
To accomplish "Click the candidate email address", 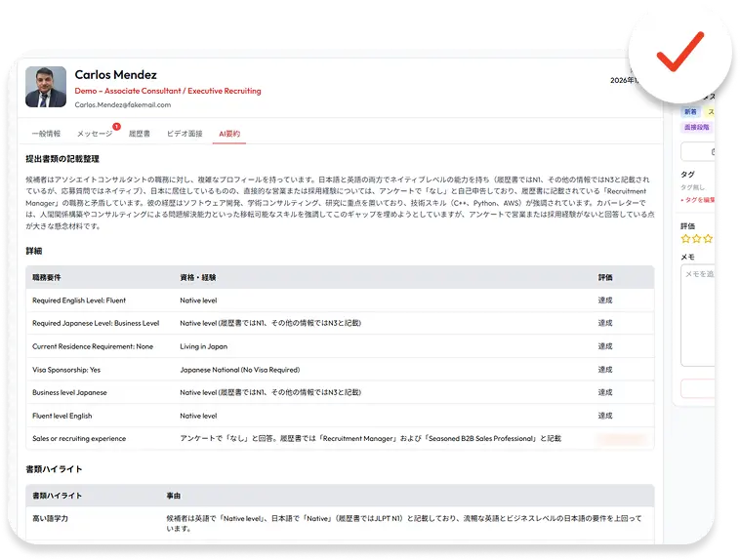I will click(x=123, y=104).
